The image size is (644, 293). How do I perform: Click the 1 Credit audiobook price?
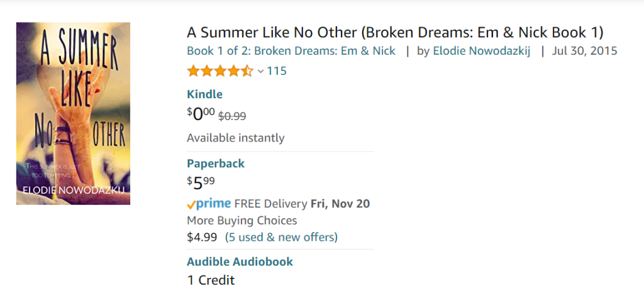pos(211,280)
